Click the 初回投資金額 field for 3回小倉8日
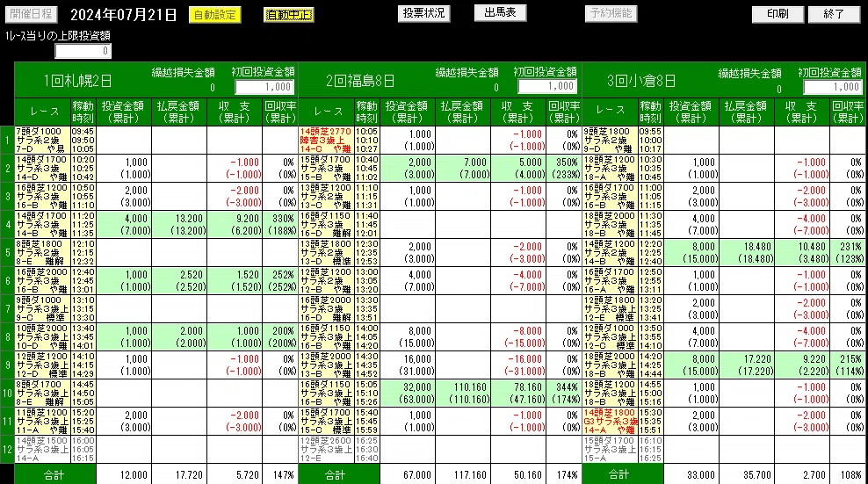 [x=833, y=87]
